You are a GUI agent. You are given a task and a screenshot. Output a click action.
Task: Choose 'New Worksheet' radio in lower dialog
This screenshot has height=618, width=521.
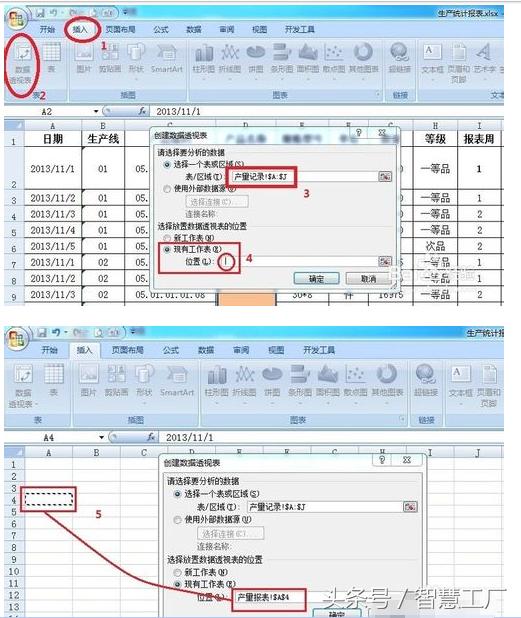[177, 572]
